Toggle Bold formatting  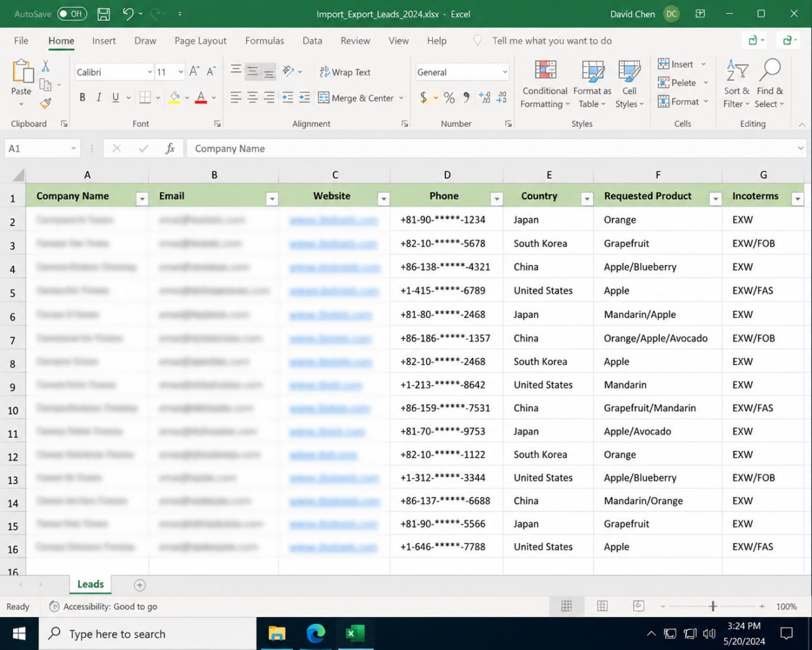tap(82, 97)
